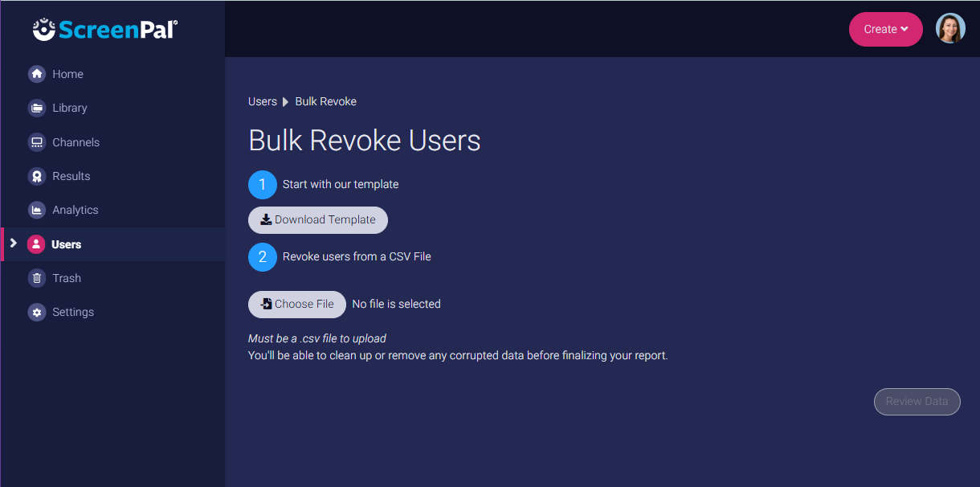This screenshot has height=487, width=980.
Task: Open the Create dropdown
Action: click(x=885, y=29)
